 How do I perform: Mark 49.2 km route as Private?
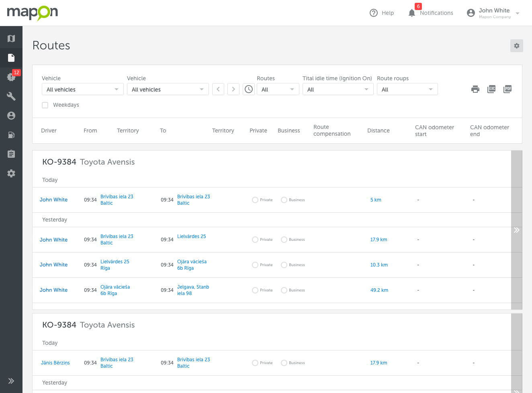pyautogui.click(x=255, y=290)
